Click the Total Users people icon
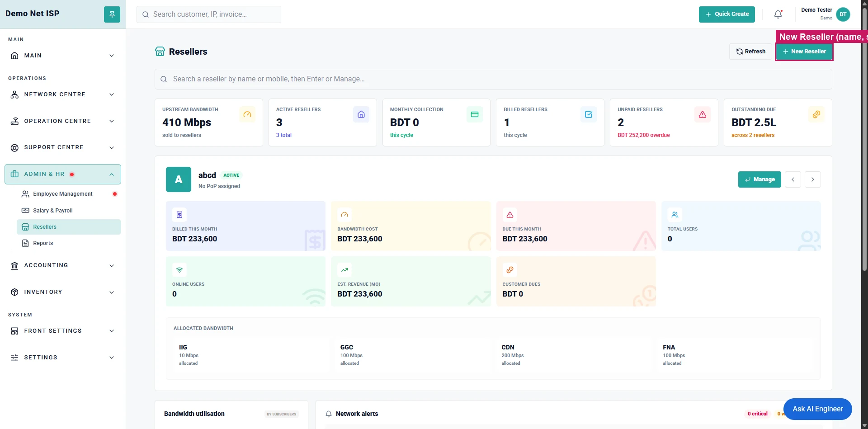This screenshot has width=868, height=429. coord(675,215)
